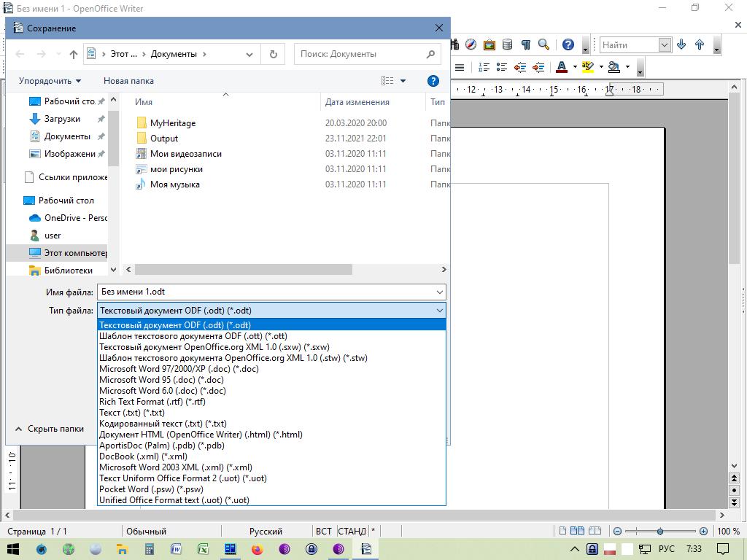747x560 pixels.
Task: Open the view options dropdown arrow
Action: click(x=403, y=81)
